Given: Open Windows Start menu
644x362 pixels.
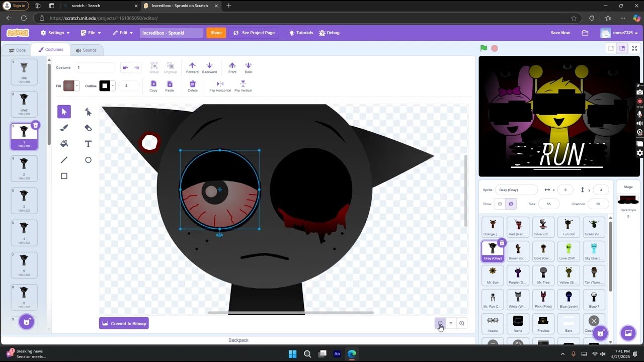Looking at the screenshot, I should pos(292,354).
